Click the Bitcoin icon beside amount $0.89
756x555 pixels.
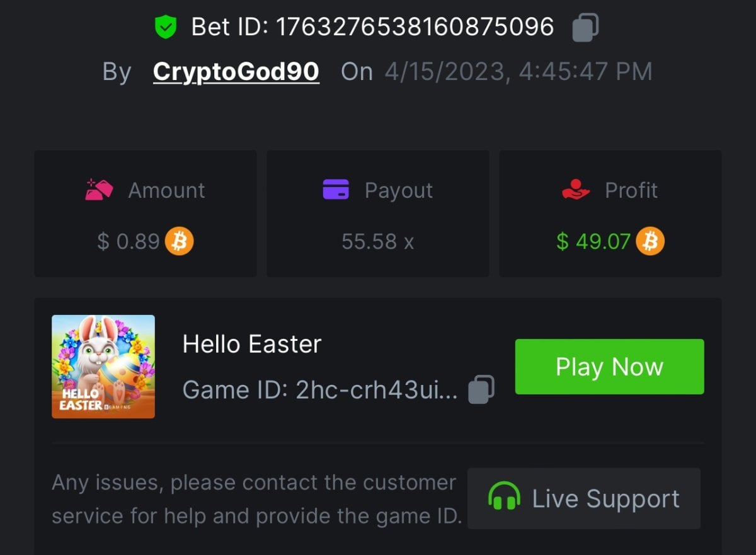[179, 241]
